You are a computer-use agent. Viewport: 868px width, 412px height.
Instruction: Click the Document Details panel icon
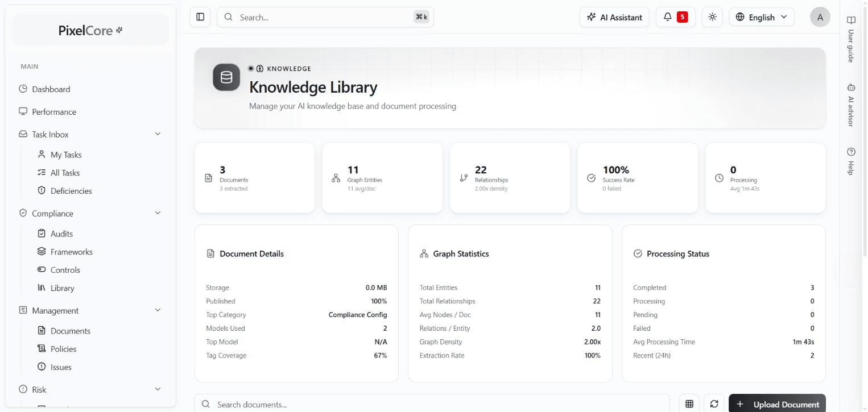(x=210, y=253)
